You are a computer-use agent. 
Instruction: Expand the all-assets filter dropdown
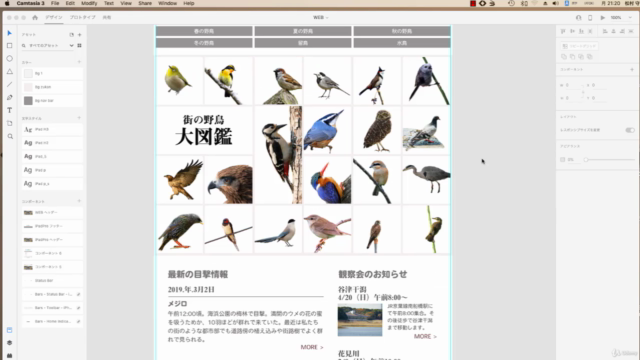(x=71, y=46)
